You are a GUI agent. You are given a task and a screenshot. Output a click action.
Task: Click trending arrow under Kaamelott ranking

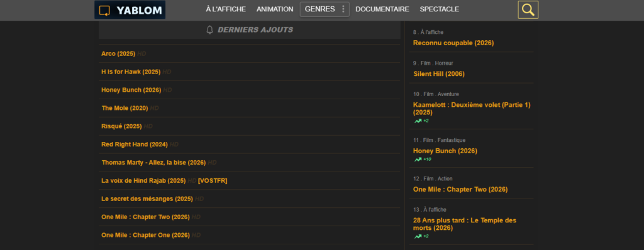coord(418,121)
